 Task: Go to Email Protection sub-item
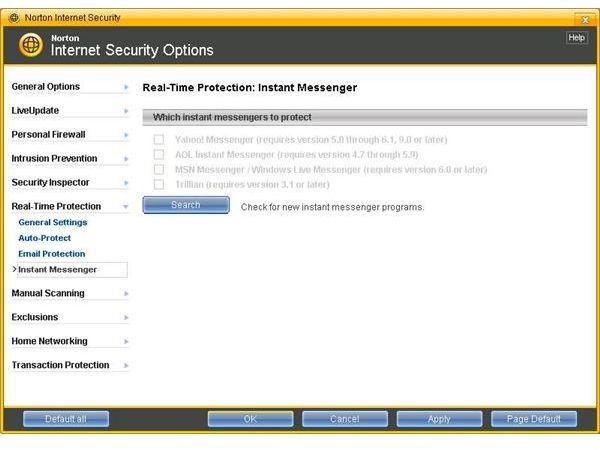point(52,254)
